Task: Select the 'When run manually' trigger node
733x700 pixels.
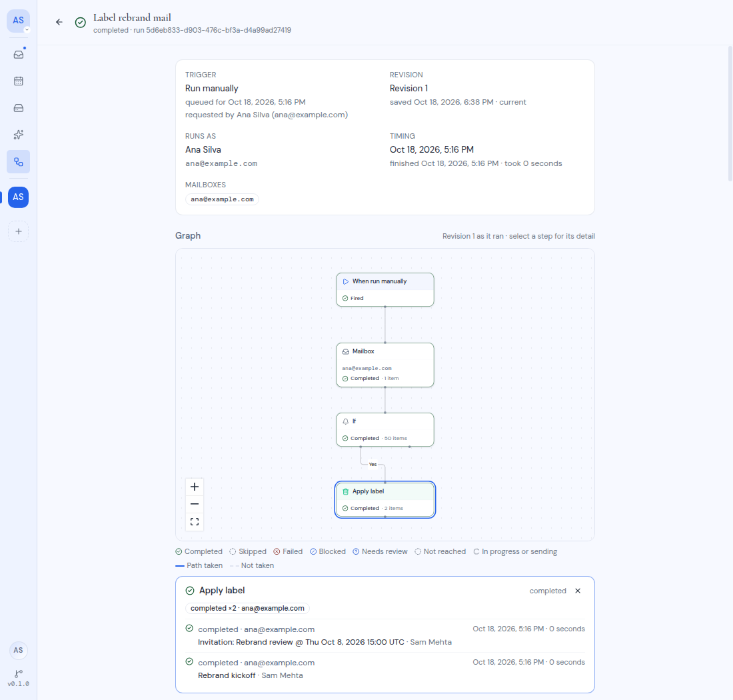Action: pyautogui.click(x=385, y=290)
